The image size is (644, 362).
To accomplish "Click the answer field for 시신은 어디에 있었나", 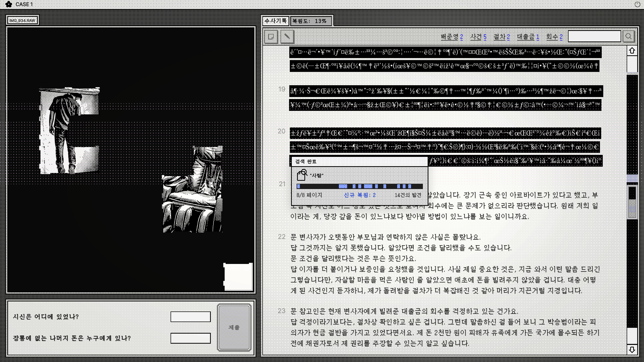I will tap(191, 317).
